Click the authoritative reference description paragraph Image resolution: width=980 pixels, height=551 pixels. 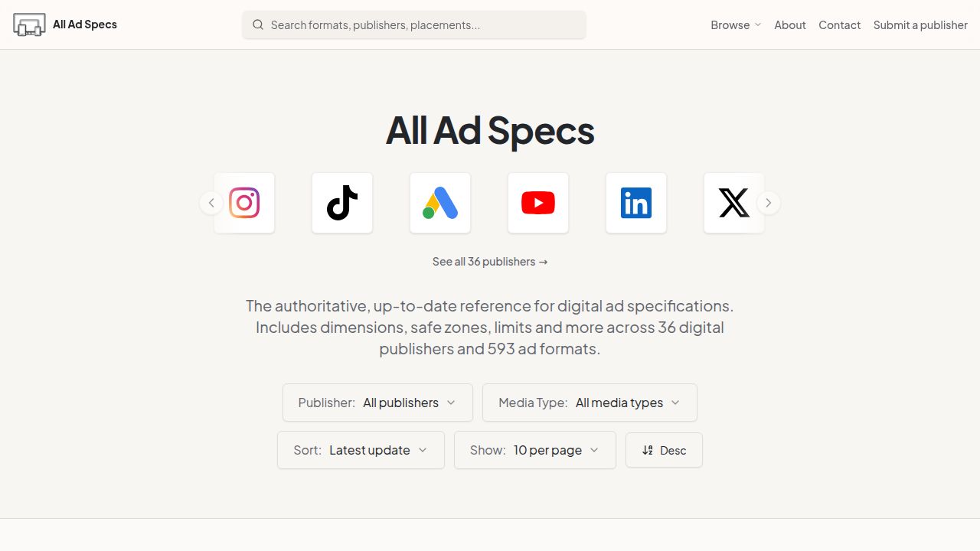pyautogui.click(x=490, y=327)
